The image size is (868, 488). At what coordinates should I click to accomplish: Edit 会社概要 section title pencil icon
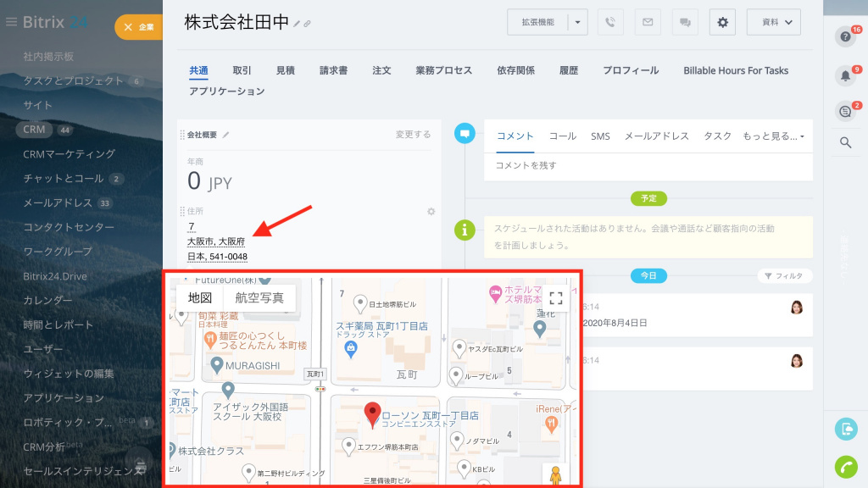point(225,135)
